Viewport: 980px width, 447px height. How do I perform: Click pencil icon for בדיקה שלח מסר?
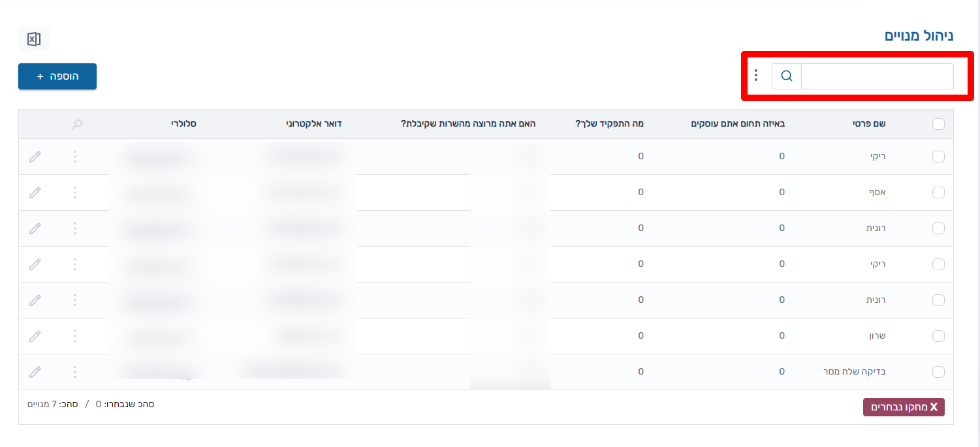coord(35,372)
